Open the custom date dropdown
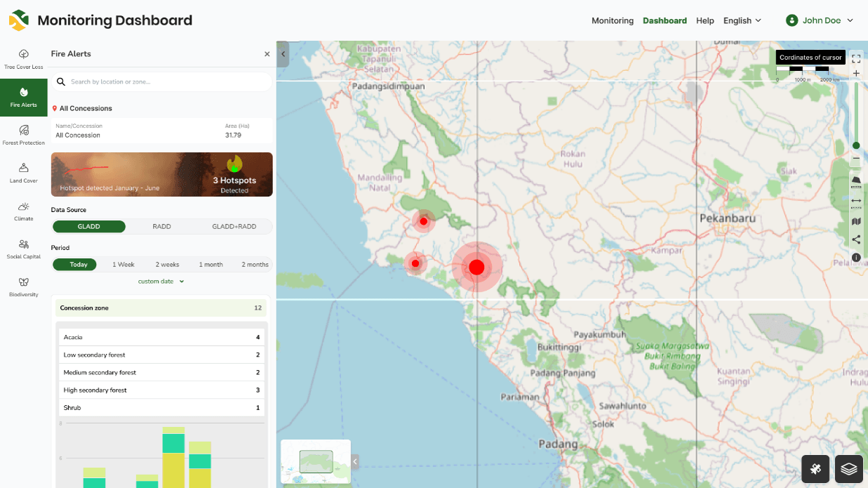Viewport: 868px width, 488px height. [161, 282]
